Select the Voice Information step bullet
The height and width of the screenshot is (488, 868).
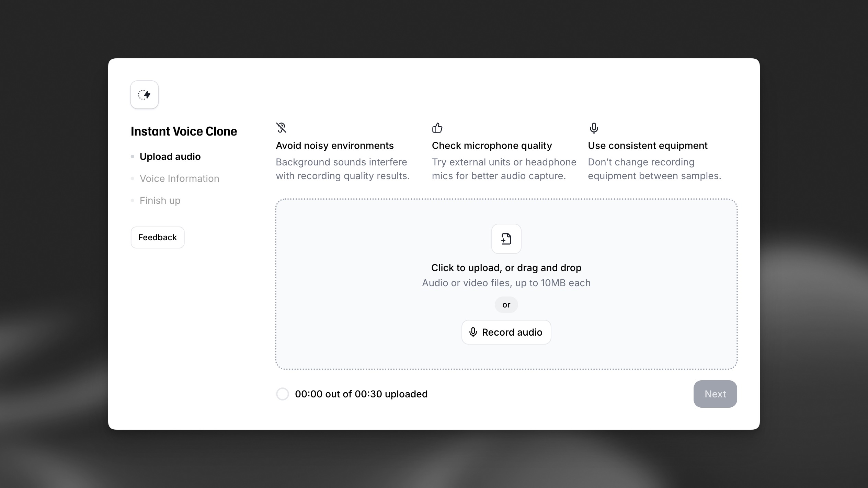[133, 178]
